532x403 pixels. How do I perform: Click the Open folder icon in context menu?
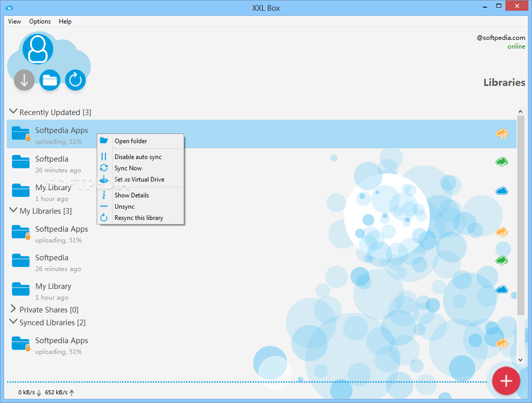(104, 141)
